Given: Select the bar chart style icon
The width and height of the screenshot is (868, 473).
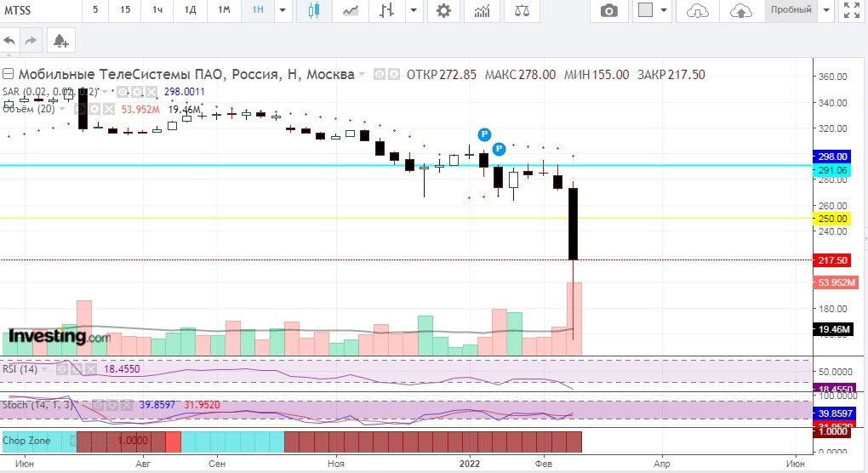Looking at the screenshot, I should tap(387, 10).
